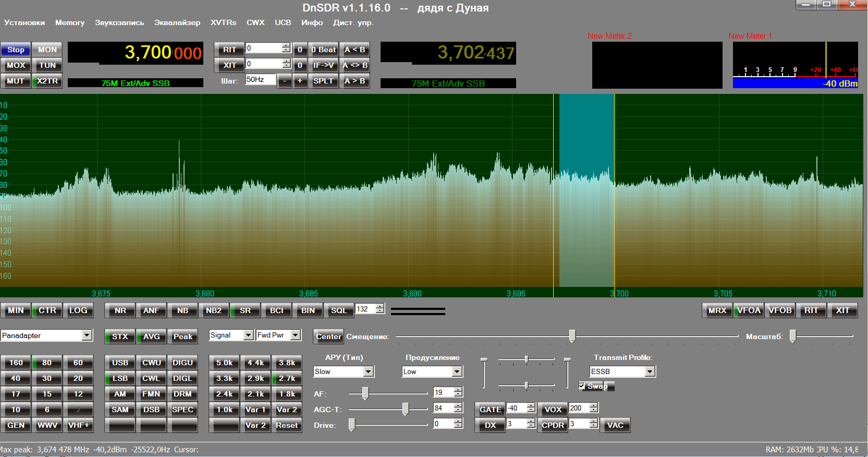
Task: Click the SPLT split button
Action: (x=323, y=81)
